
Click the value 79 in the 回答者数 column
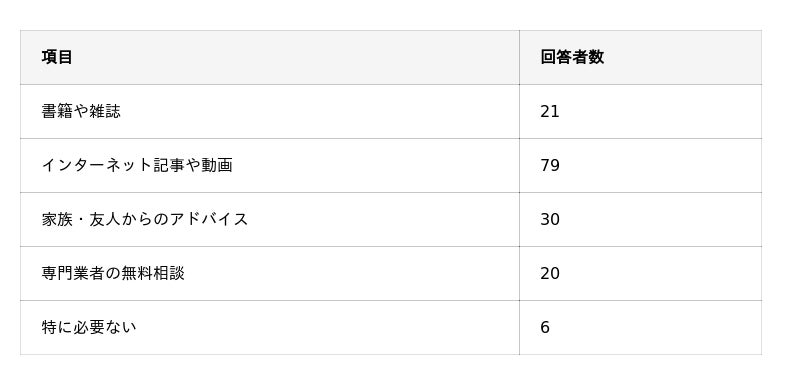[549, 165]
